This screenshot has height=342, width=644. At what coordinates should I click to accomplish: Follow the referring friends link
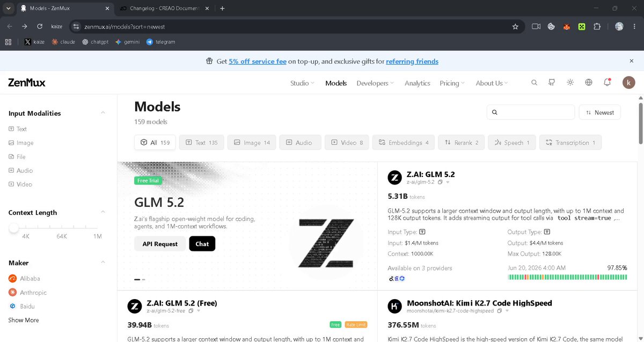click(x=412, y=61)
